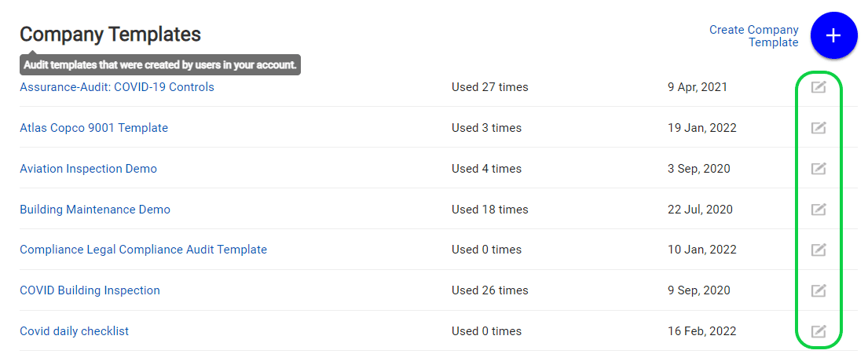868x354 pixels.
Task: Select the Aviation Inspection Demo link
Action: (x=88, y=169)
